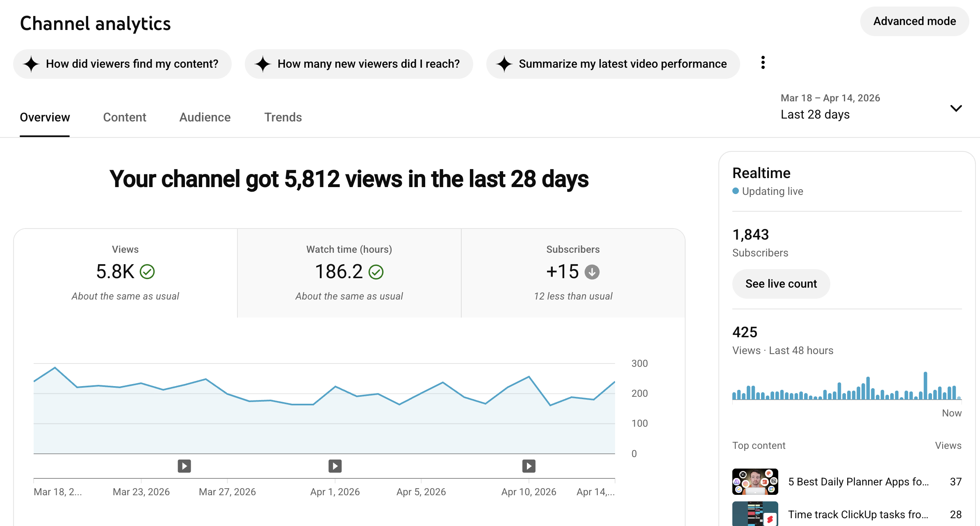
Task: Click 'How many new viewers did I reach?' chip
Action: (x=359, y=64)
